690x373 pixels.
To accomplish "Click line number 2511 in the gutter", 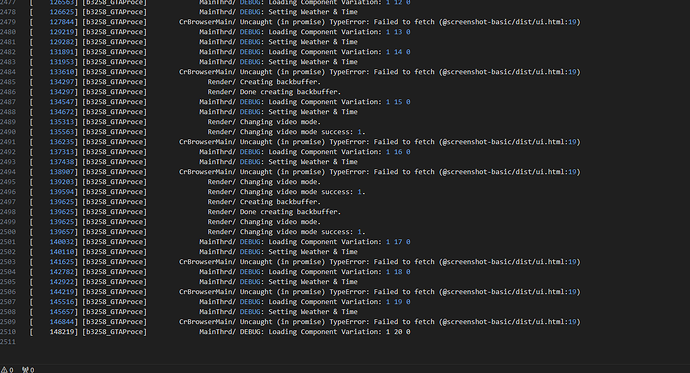I will pyautogui.click(x=8, y=342).
